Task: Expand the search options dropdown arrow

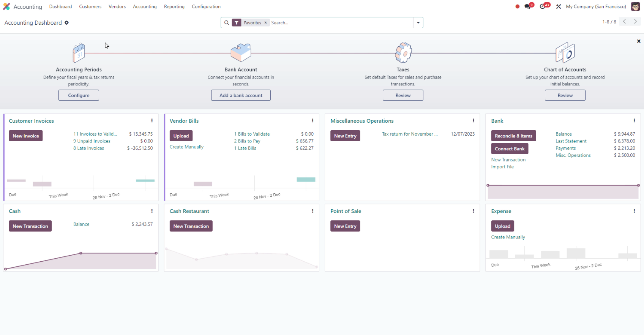Action: (418, 23)
